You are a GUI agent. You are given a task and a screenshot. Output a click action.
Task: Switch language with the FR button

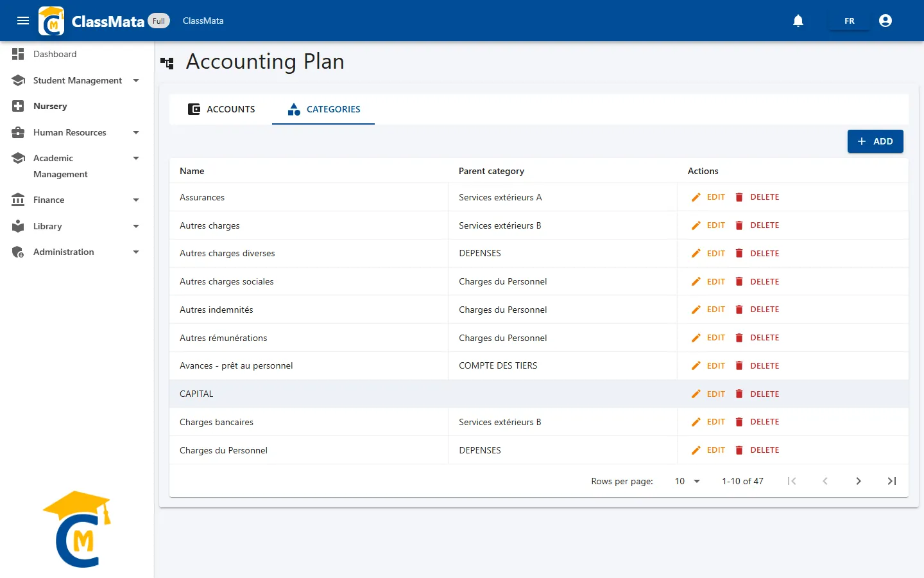click(850, 21)
